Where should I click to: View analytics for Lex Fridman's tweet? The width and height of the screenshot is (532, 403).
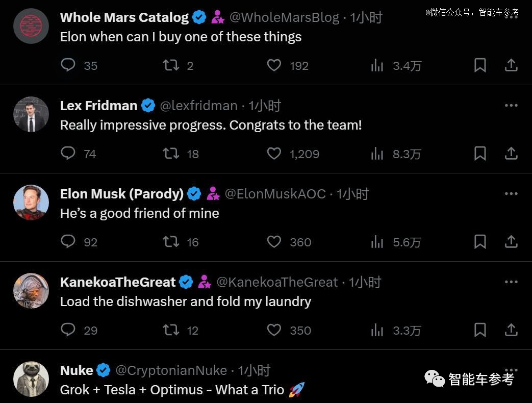377,154
